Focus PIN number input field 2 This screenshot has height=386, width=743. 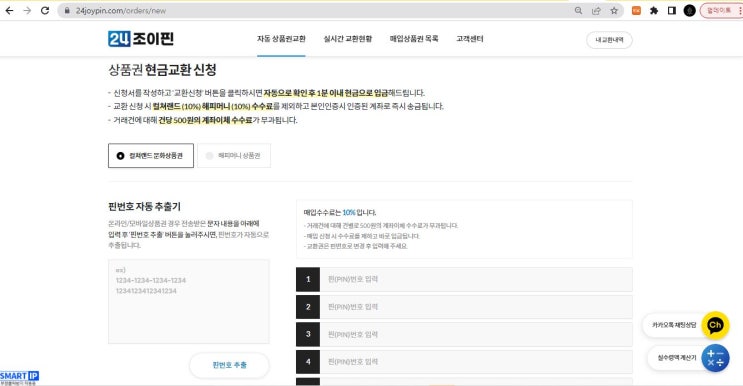[476, 307]
